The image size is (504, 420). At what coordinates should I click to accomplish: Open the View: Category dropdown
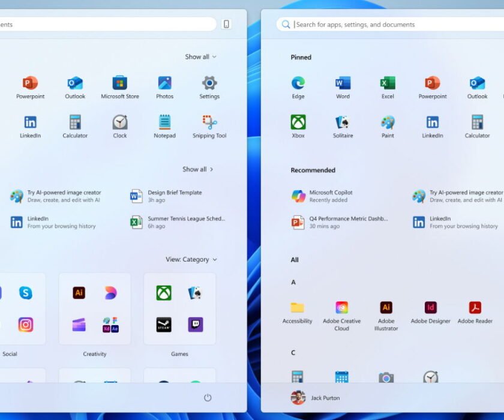point(191,259)
